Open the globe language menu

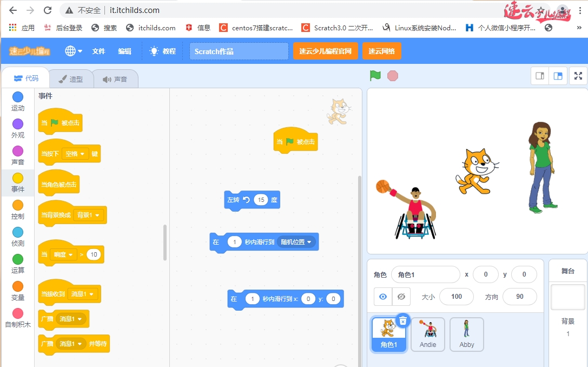(x=73, y=51)
